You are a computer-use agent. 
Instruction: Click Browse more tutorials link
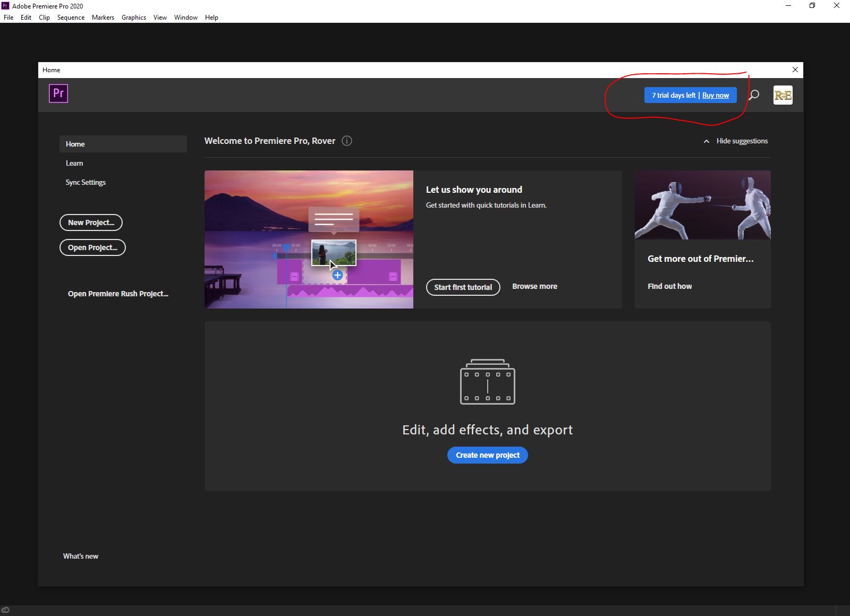click(x=534, y=286)
